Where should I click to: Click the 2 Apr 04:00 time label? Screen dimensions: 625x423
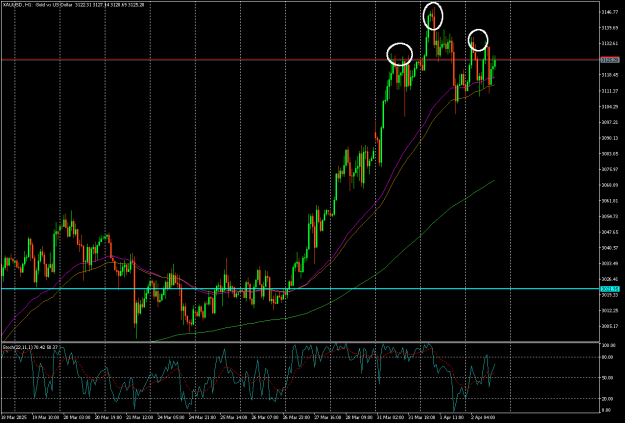click(x=483, y=417)
